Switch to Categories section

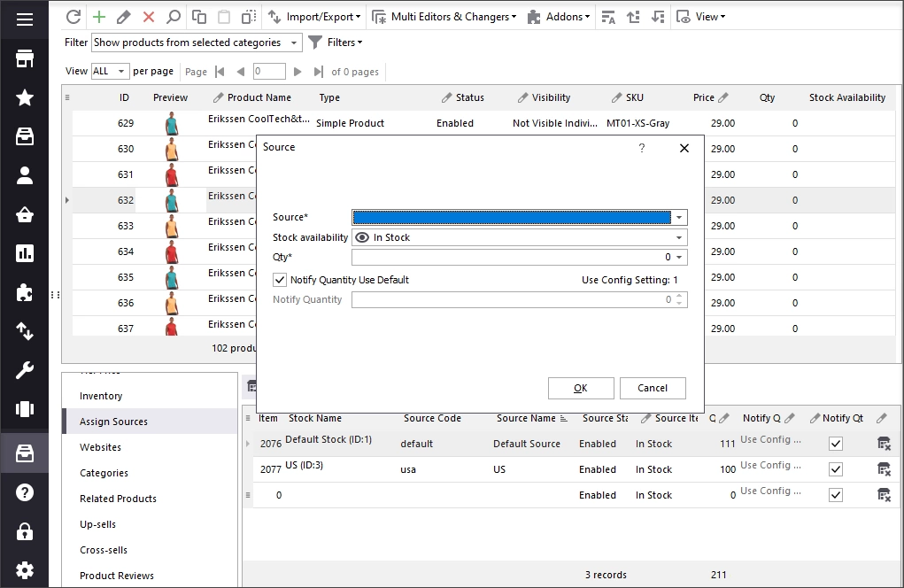tap(104, 473)
